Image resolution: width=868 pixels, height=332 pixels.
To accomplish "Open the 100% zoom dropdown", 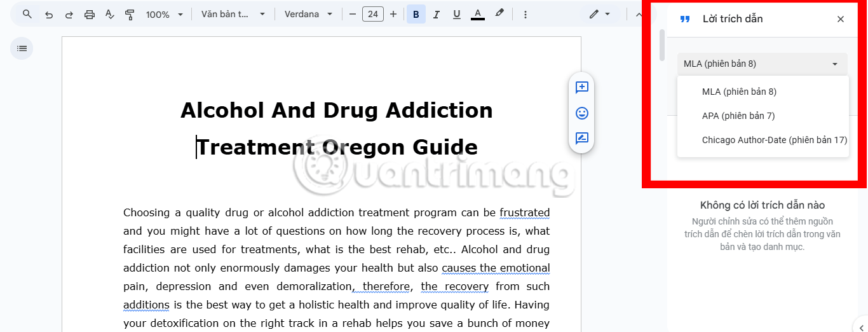I will (165, 14).
